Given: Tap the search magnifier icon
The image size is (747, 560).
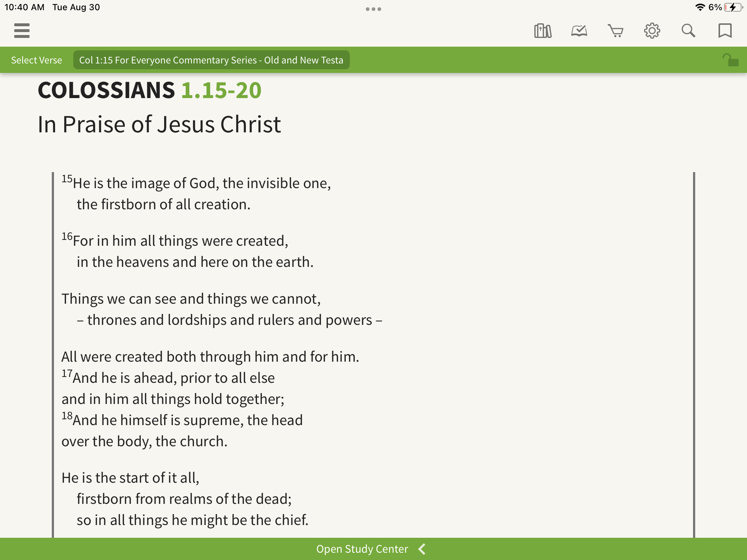Looking at the screenshot, I should click(x=688, y=31).
